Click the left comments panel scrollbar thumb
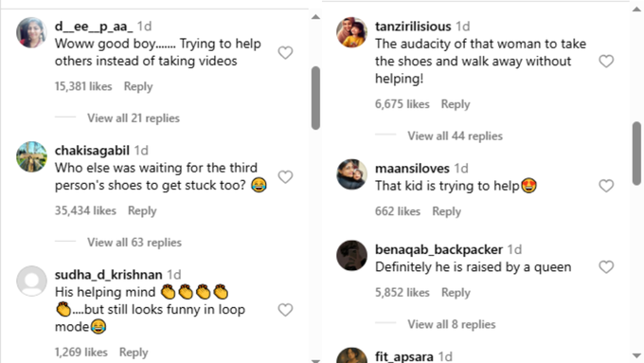The image size is (644, 363). coord(315,98)
